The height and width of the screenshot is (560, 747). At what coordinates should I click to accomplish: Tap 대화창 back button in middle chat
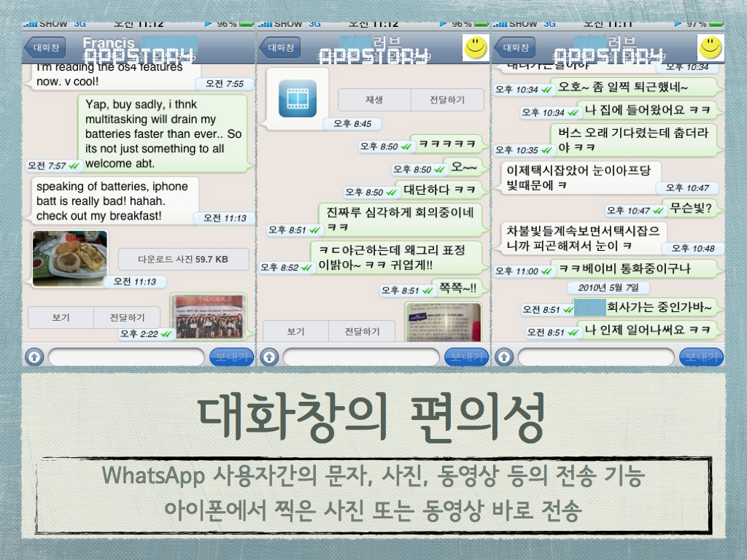[x=280, y=47]
